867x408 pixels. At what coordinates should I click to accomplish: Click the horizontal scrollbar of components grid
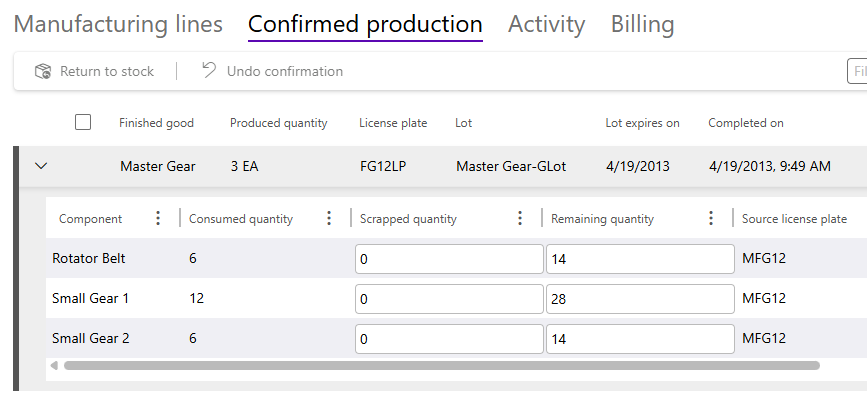coord(440,366)
